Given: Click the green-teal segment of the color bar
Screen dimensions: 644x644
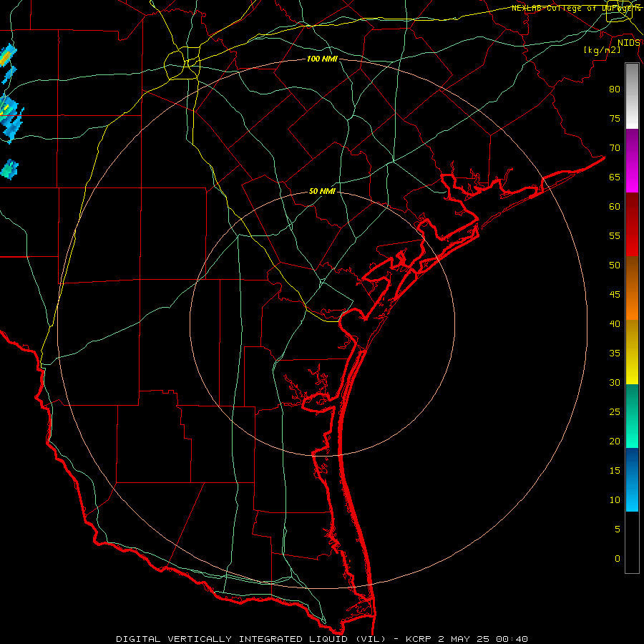Looking at the screenshot, I should pos(632,416).
